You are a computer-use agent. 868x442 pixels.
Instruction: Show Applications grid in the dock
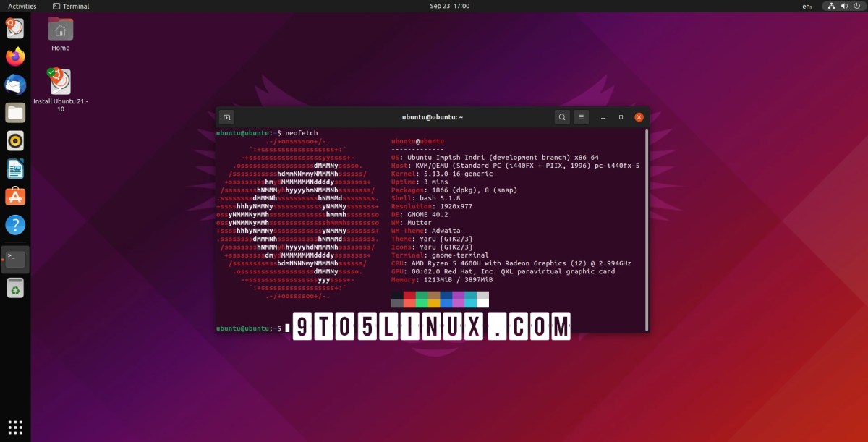tap(15, 426)
